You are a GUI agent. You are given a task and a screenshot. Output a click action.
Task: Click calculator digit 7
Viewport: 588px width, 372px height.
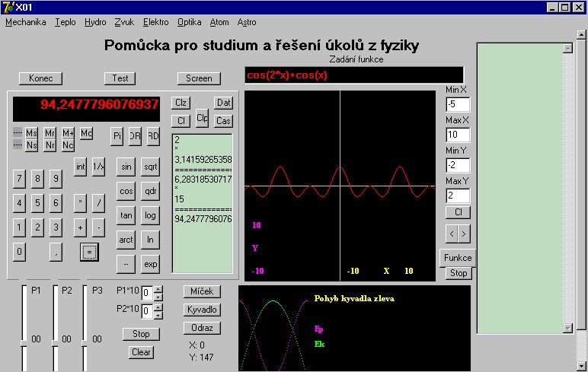tap(19, 179)
